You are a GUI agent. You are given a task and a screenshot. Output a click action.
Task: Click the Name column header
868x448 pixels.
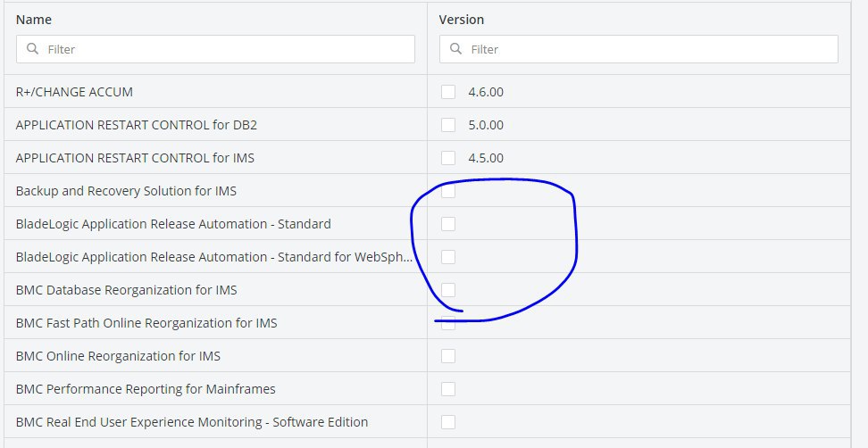tap(34, 20)
